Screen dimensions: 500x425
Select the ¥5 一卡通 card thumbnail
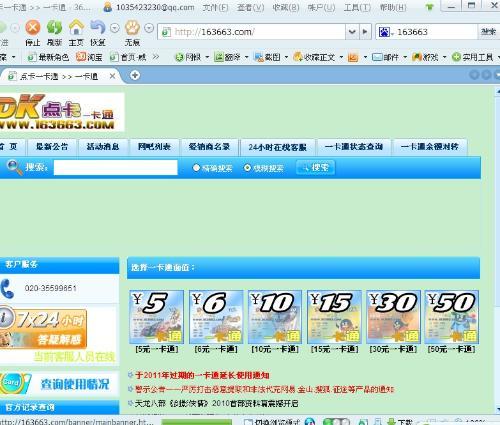click(x=156, y=317)
